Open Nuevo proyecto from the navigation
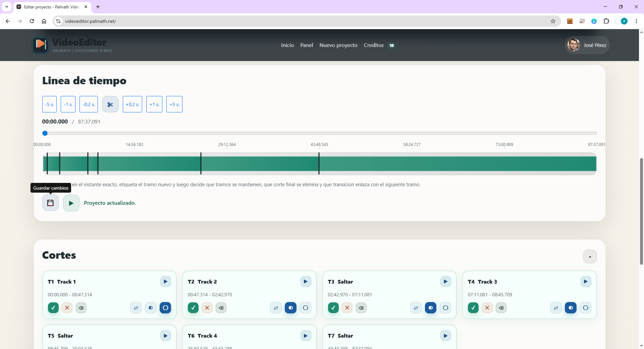This screenshot has width=644, height=349. [338, 45]
